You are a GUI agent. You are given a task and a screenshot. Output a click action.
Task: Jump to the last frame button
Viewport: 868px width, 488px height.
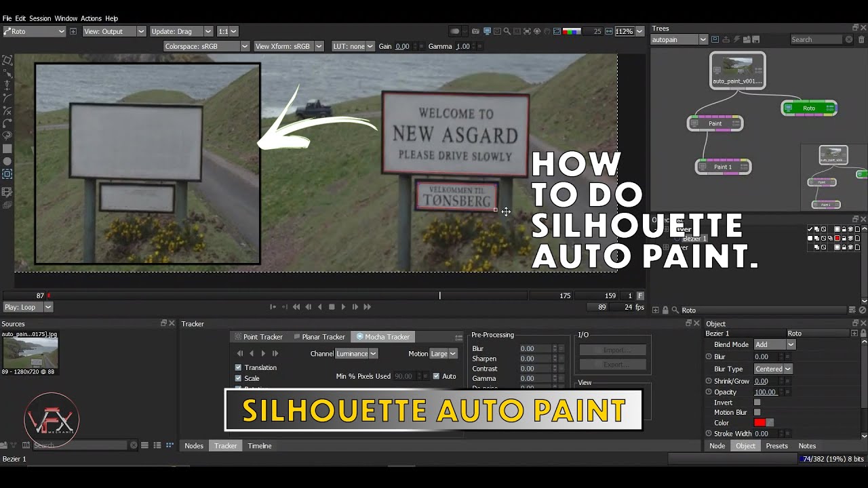tap(367, 307)
